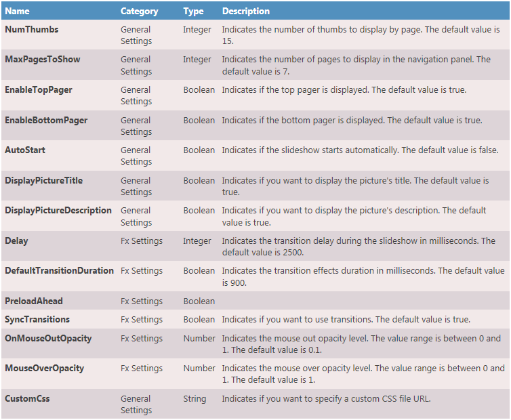Image resolution: width=511 pixels, height=420 pixels.
Task: Click the Type column header
Action: (193, 11)
